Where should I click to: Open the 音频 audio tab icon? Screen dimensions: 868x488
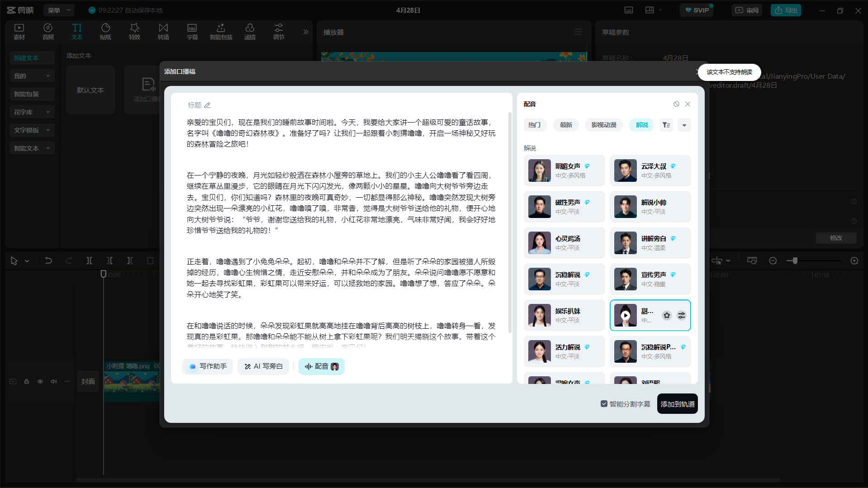(48, 32)
